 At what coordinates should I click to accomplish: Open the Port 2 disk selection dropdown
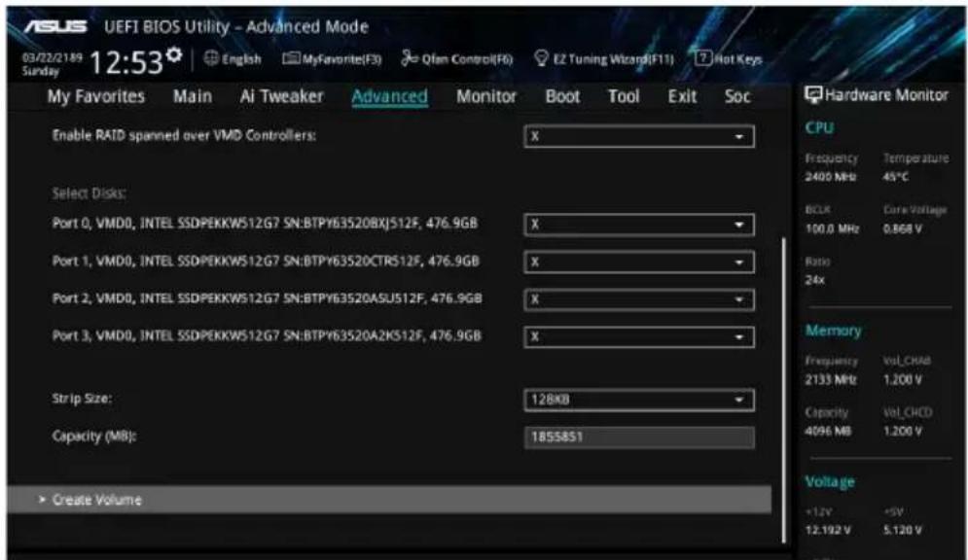(639, 299)
